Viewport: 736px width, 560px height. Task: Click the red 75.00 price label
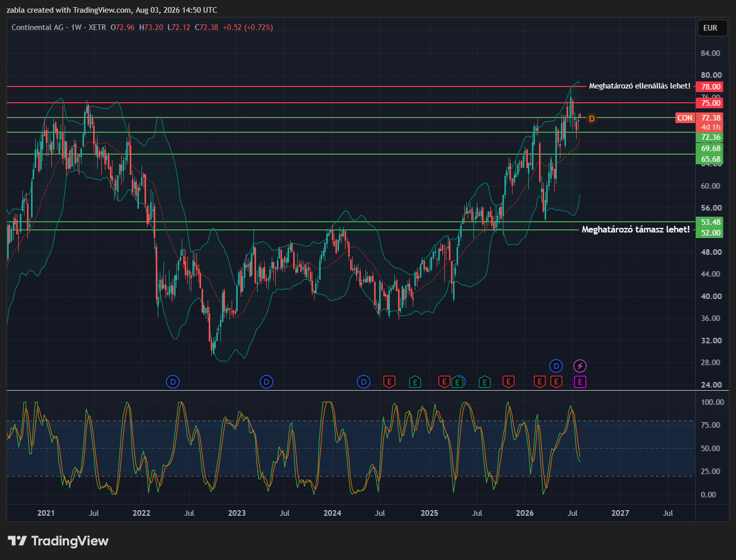(710, 103)
